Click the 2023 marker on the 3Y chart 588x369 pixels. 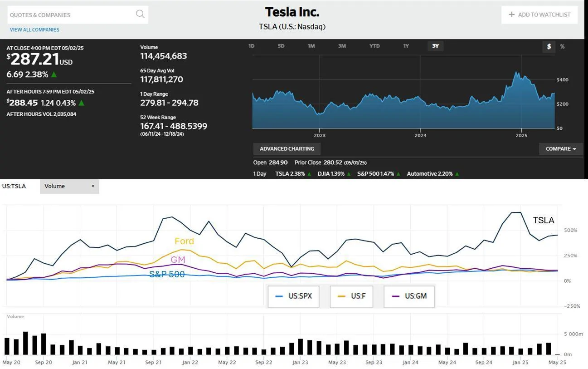click(320, 135)
